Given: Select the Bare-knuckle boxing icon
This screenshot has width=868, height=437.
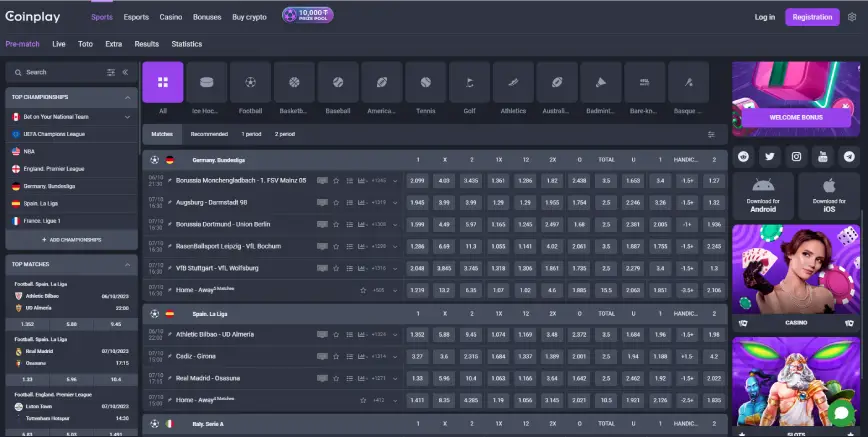Looking at the screenshot, I should [644, 83].
